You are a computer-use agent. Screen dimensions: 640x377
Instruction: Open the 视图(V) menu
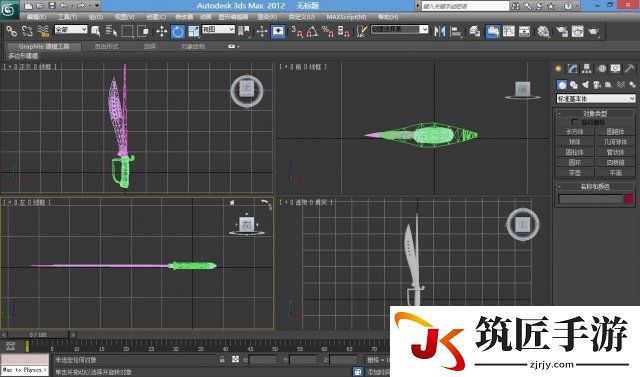pos(124,17)
